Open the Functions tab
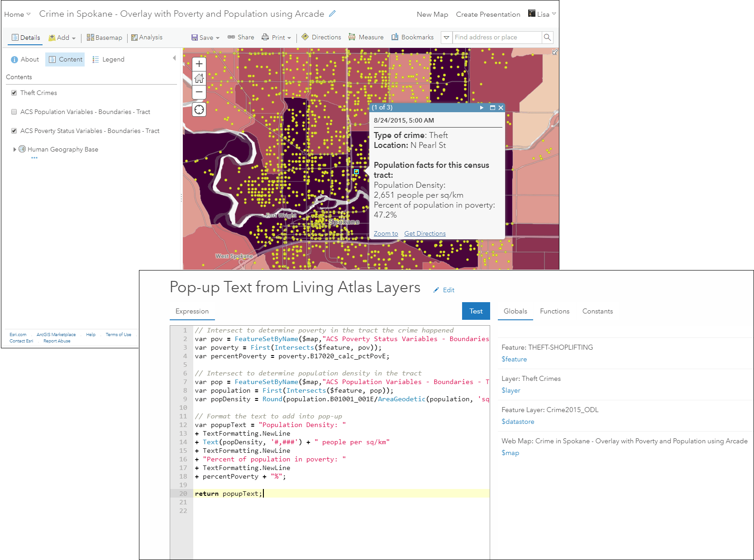 point(554,311)
